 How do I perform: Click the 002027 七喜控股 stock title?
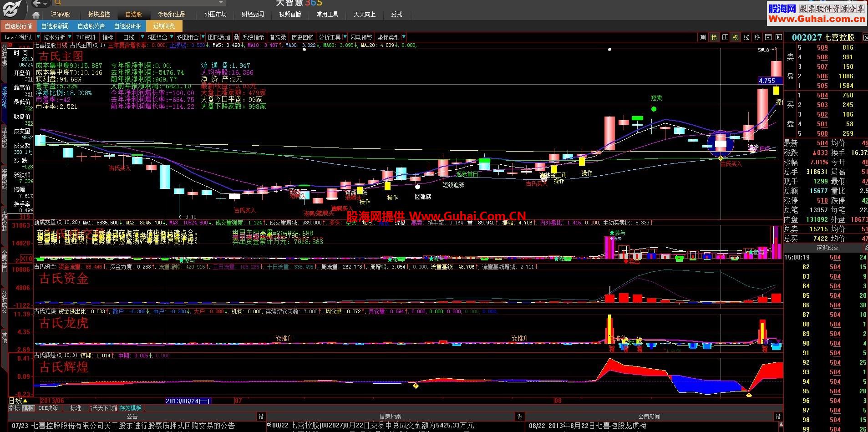(823, 37)
